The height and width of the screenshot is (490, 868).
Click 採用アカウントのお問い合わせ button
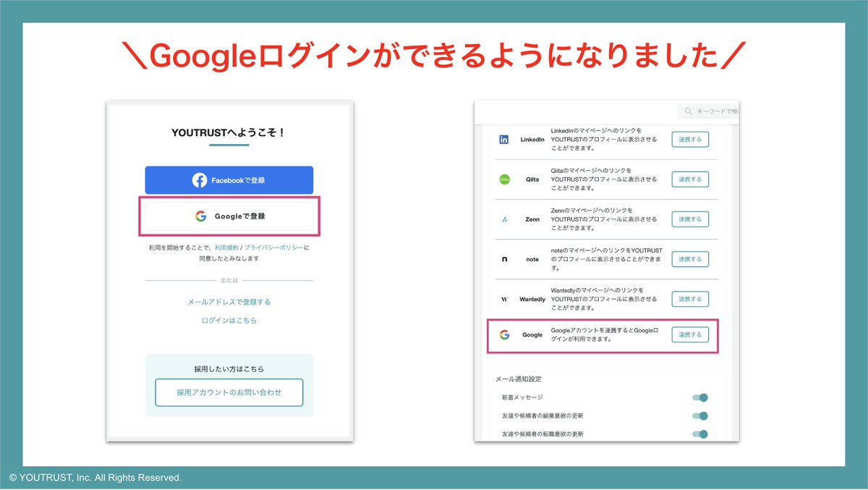[229, 392]
